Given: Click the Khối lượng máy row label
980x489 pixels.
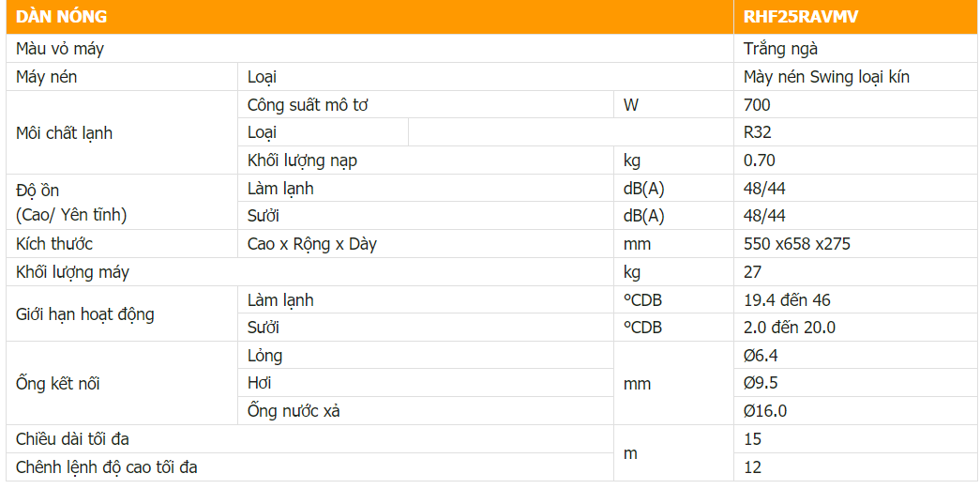Looking at the screenshot, I should tap(73, 272).
